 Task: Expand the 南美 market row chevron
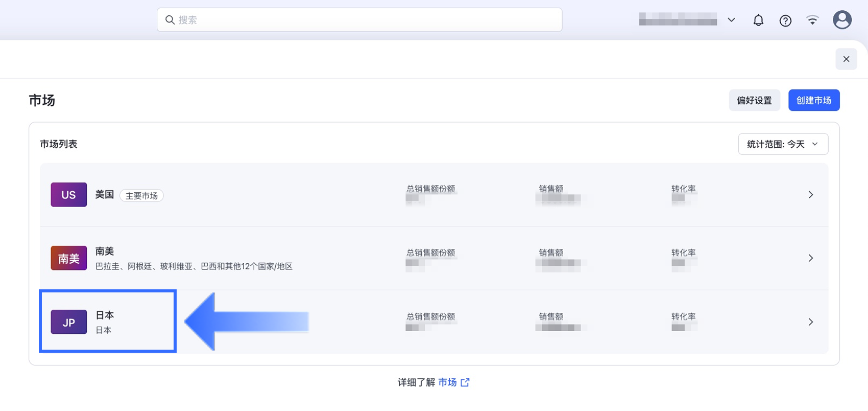[811, 258]
